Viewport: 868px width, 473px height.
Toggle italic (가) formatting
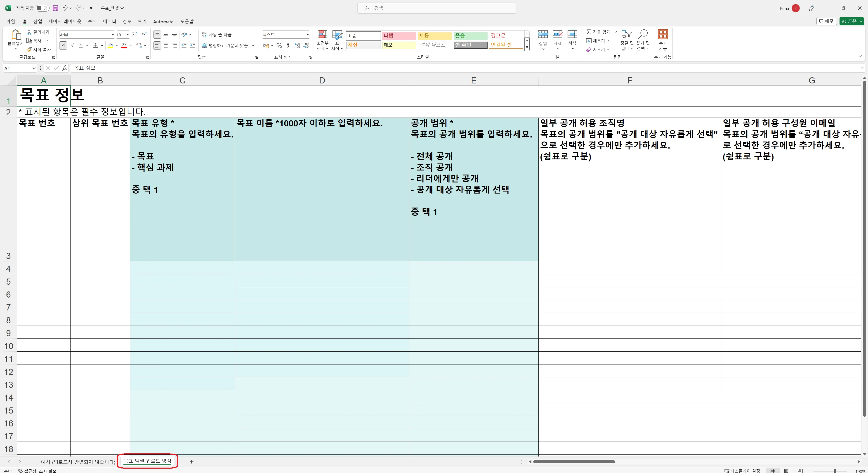click(72, 45)
